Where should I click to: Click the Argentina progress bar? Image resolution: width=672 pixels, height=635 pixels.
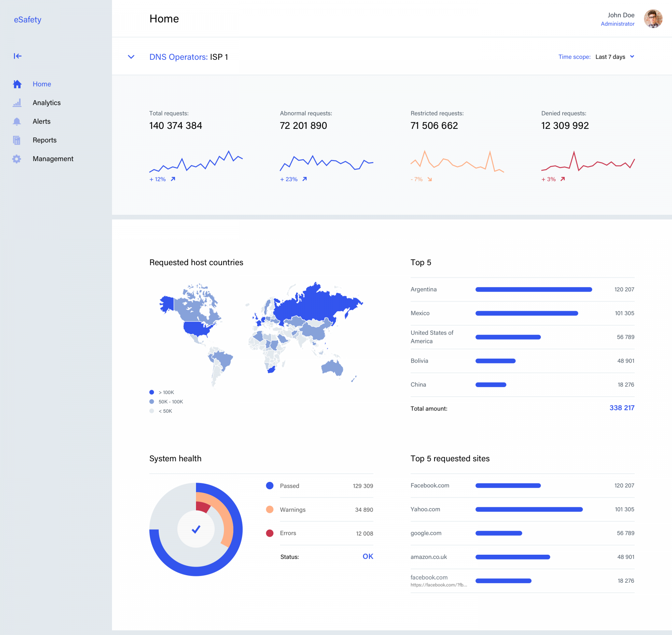click(x=533, y=289)
